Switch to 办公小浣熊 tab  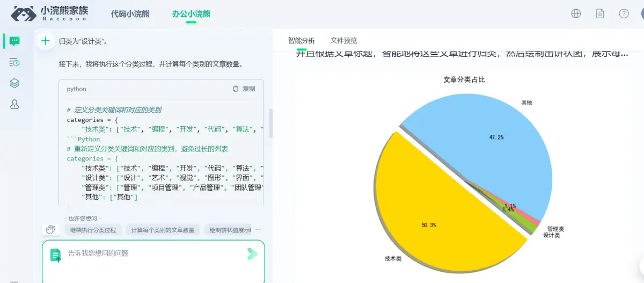[x=191, y=14]
